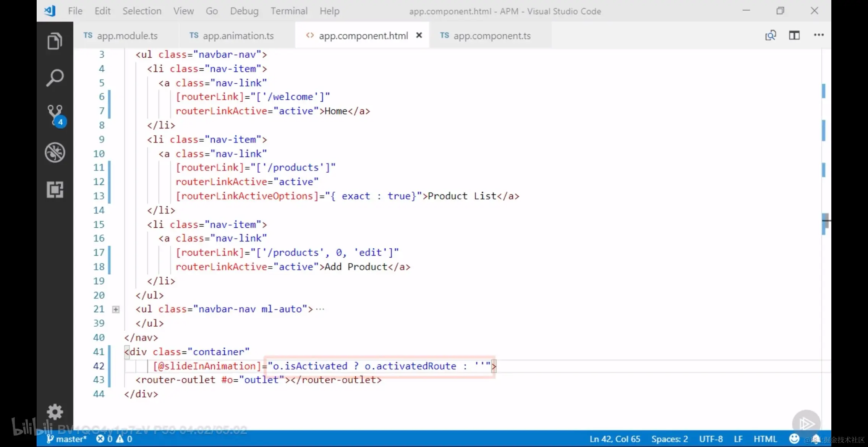Click "Home" text on line 7
The width and height of the screenshot is (868, 447).
click(x=336, y=111)
